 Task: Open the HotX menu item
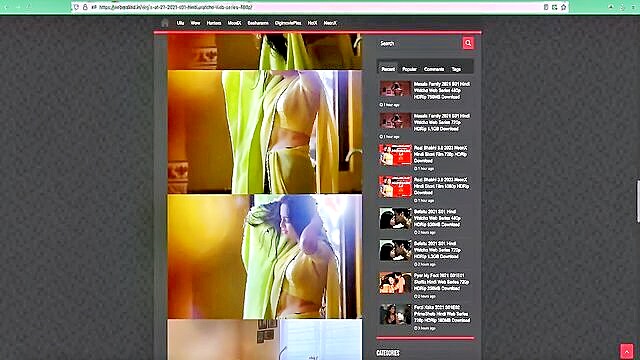tap(312, 23)
